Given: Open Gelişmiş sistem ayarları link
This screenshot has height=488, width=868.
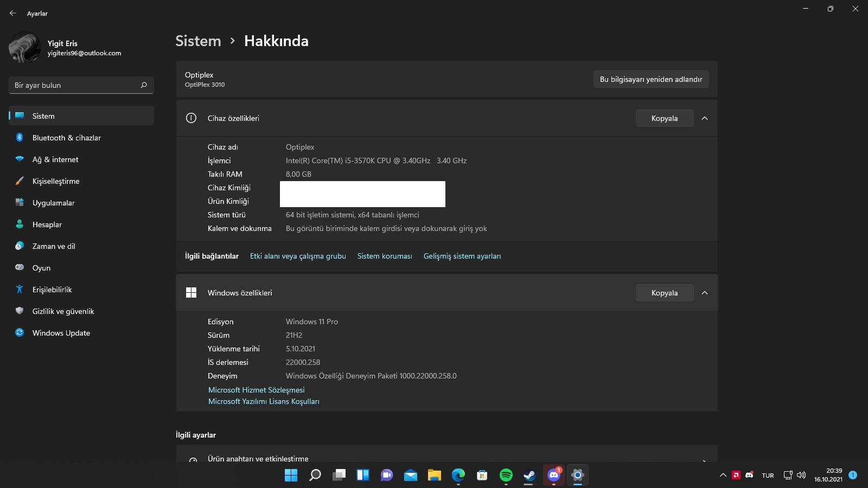Looking at the screenshot, I should 462,256.
